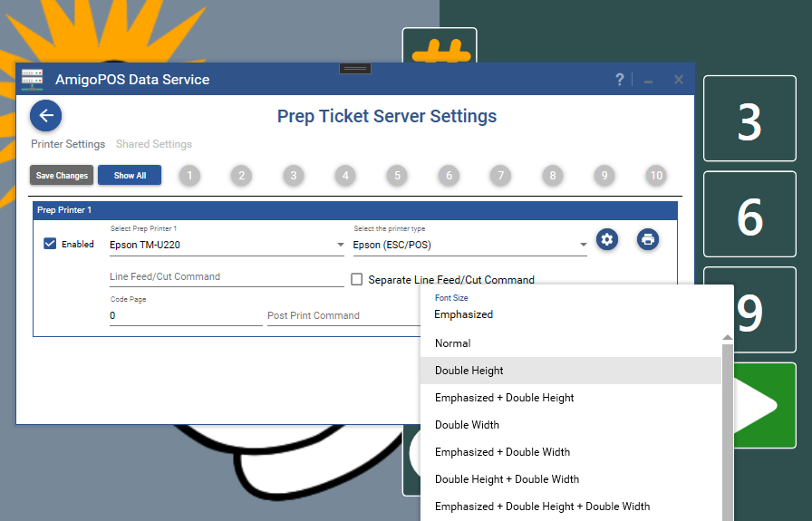812x521 pixels.
Task: Click the font size list scrollbar
Action: (727, 426)
